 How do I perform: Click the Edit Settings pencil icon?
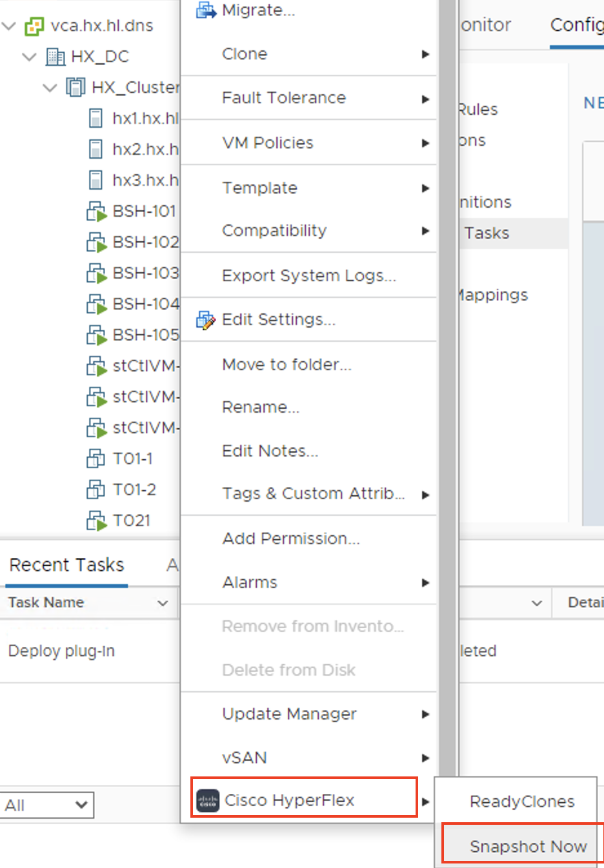pos(206,320)
